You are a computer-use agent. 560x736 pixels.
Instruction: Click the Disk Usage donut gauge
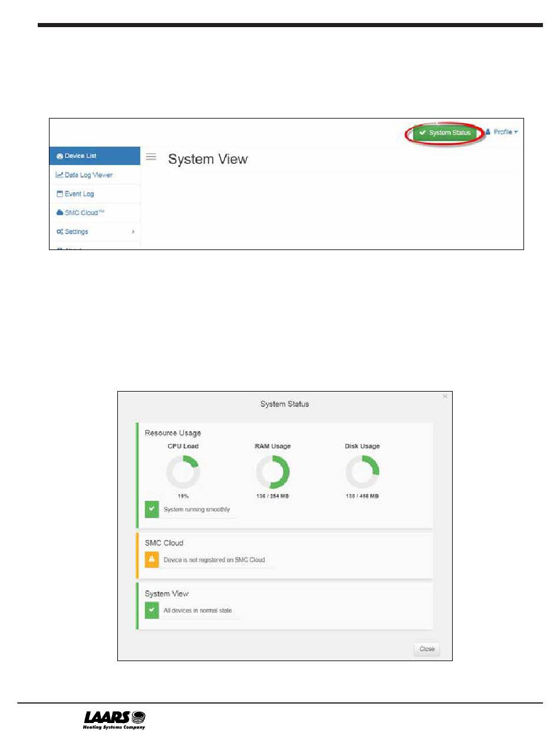(x=362, y=472)
